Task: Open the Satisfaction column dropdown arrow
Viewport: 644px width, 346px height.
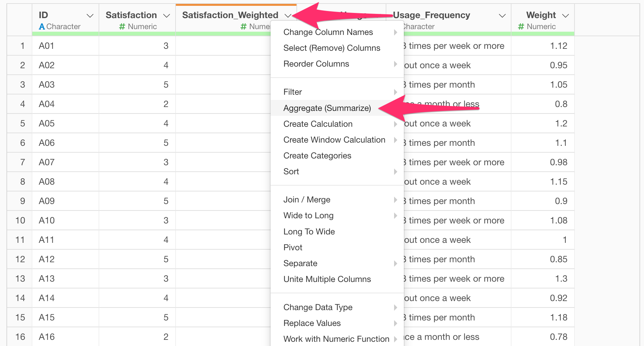Action: click(x=166, y=16)
